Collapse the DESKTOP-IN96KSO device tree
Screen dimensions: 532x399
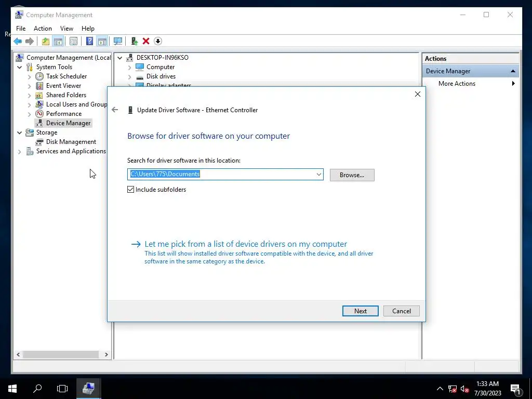tap(120, 58)
